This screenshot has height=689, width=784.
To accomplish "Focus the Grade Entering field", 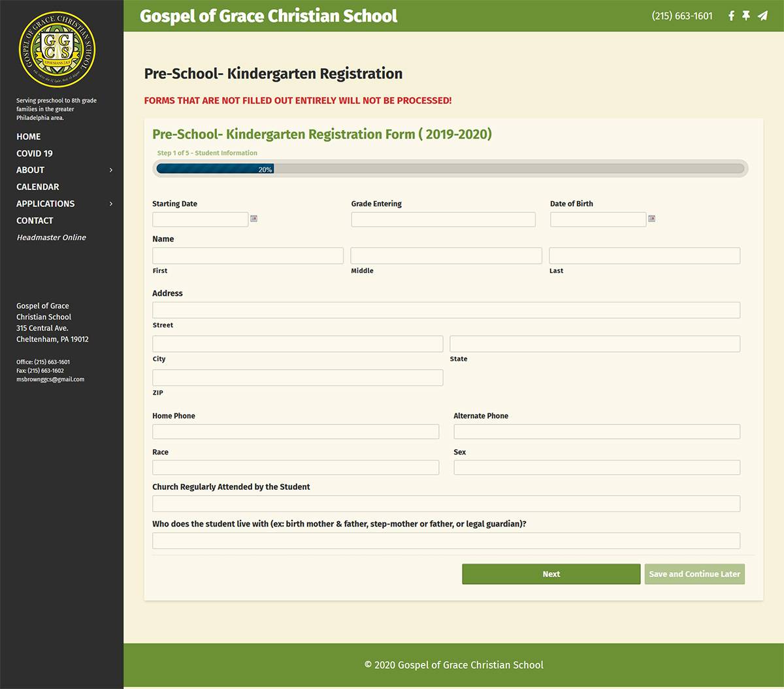I will pyautogui.click(x=443, y=219).
